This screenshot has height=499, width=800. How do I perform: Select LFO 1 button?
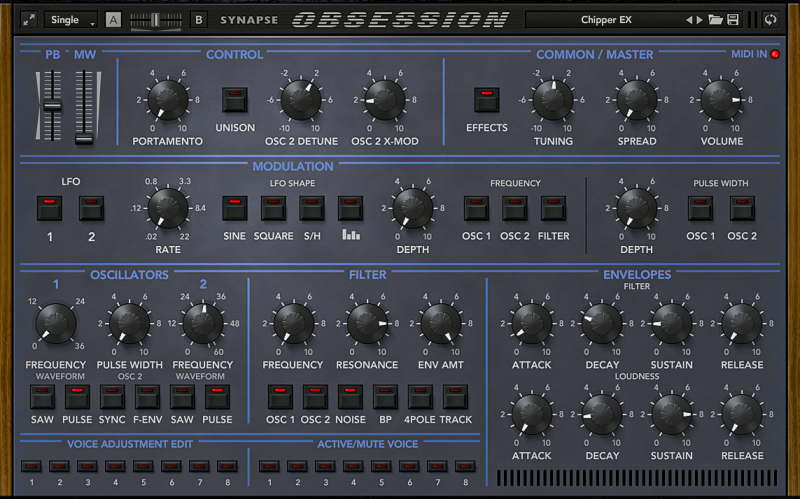pos(49,208)
